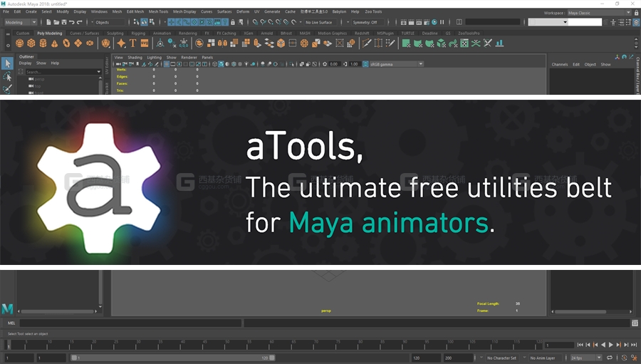Open the Zoo Tools menu
This screenshot has height=364, width=641.
pos(373,11)
